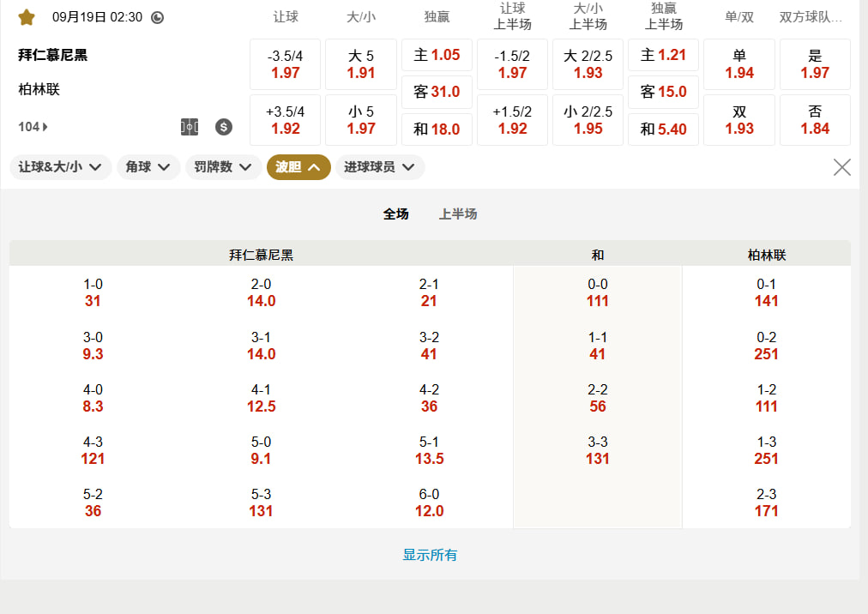The width and height of the screenshot is (868, 614).
Task: Click the dollar cash-out icon
Action: 224,127
